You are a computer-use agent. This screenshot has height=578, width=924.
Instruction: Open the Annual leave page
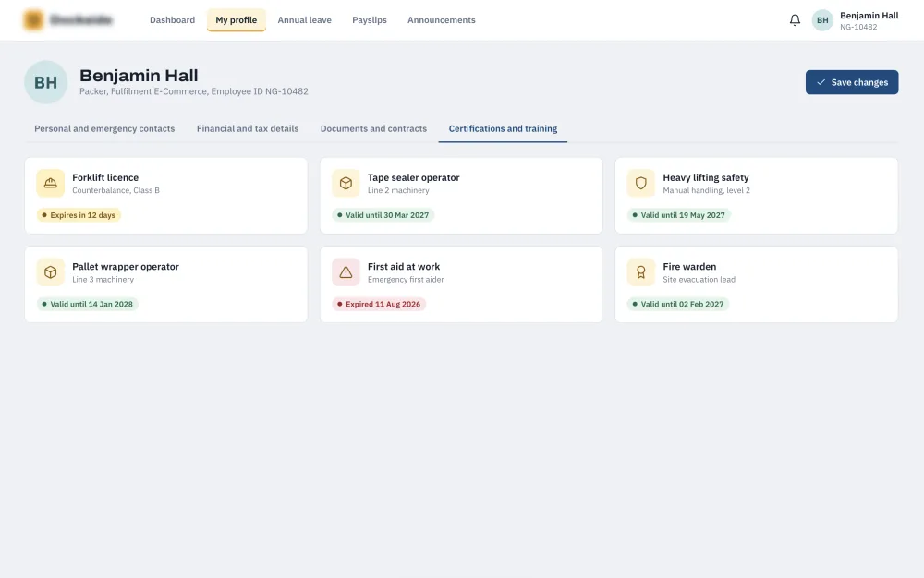tap(305, 20)
